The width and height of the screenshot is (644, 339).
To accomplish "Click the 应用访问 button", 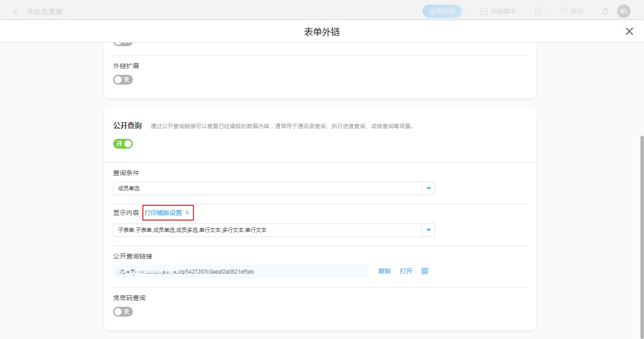I will [x=442, y=12].
